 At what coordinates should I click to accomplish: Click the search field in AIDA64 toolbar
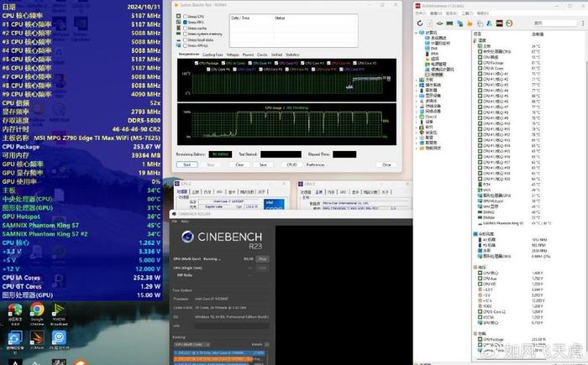554,23
